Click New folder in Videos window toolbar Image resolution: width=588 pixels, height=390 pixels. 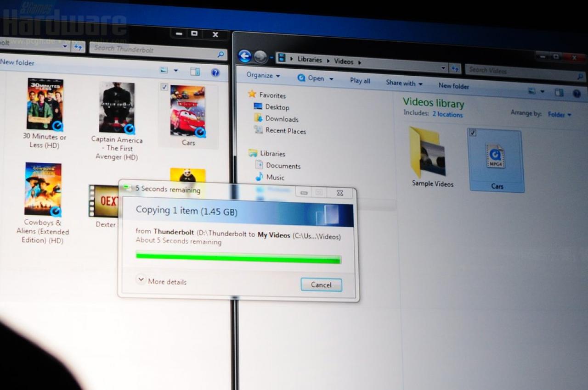[453, 86]
